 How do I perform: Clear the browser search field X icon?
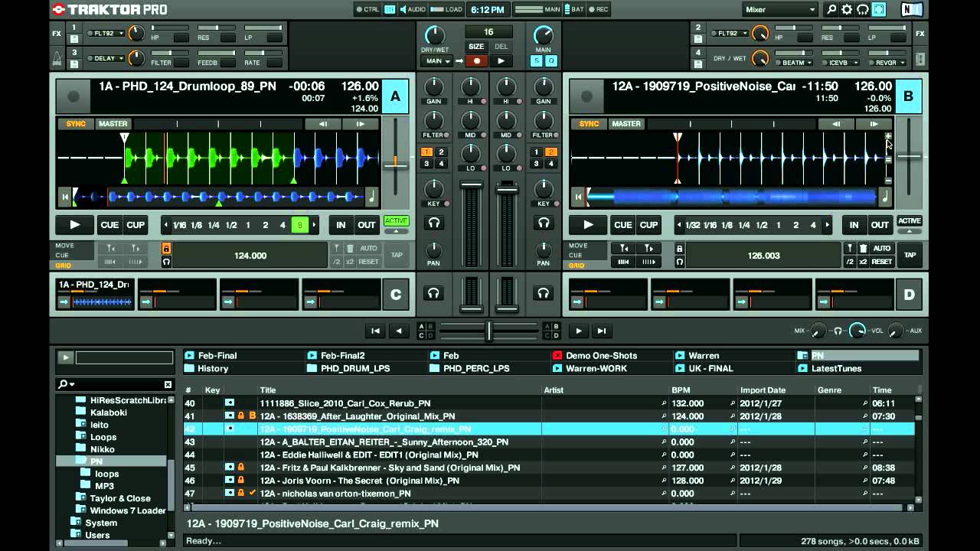coord(168,384)
